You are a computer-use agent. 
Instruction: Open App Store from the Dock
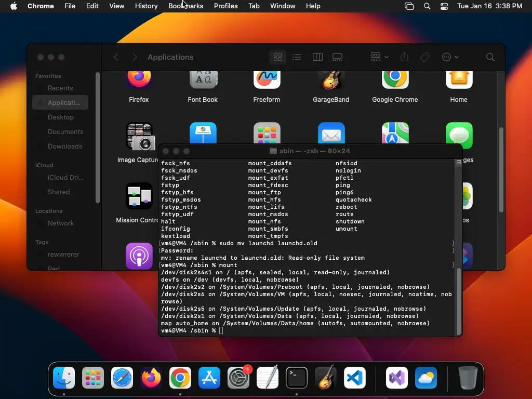tap(209, 378)
